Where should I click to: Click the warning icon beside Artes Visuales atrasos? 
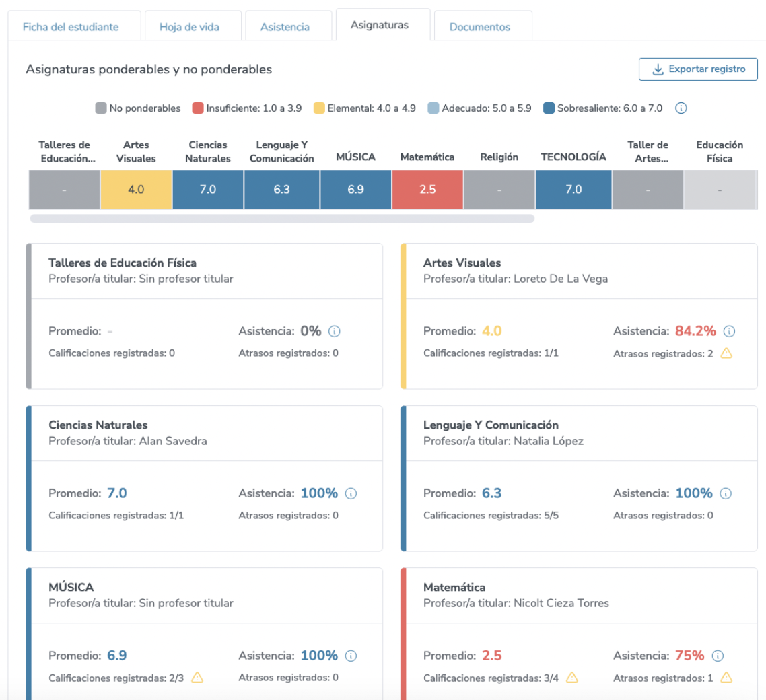pyautogui.click(x=726, y=353)
